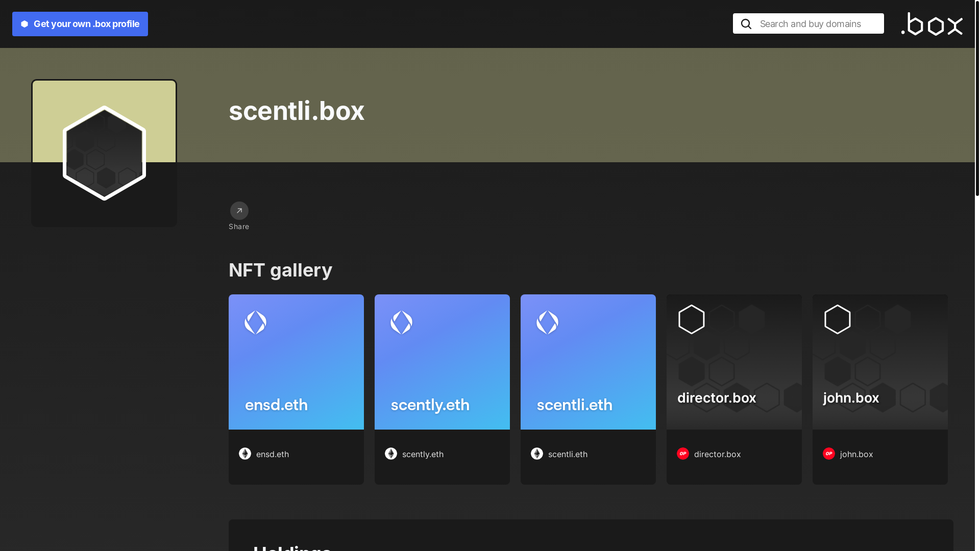Open the john.box NFT image

880,362
